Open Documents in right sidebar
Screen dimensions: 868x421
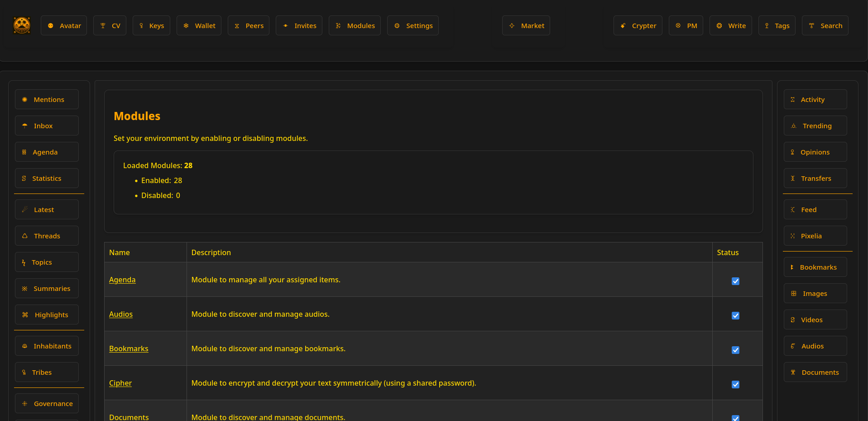pos(815,372)
